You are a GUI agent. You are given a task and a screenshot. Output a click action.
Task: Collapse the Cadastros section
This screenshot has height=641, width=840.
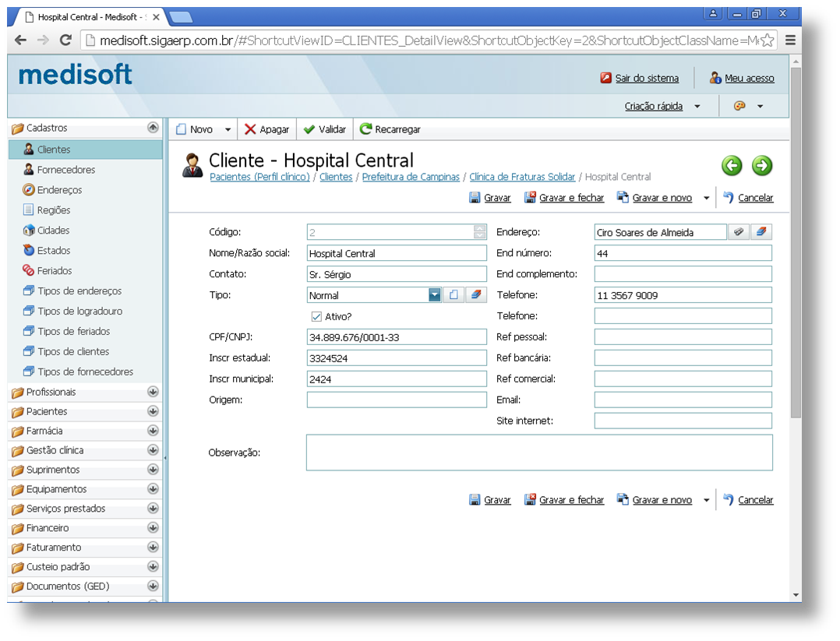click(x=153, y=128)
